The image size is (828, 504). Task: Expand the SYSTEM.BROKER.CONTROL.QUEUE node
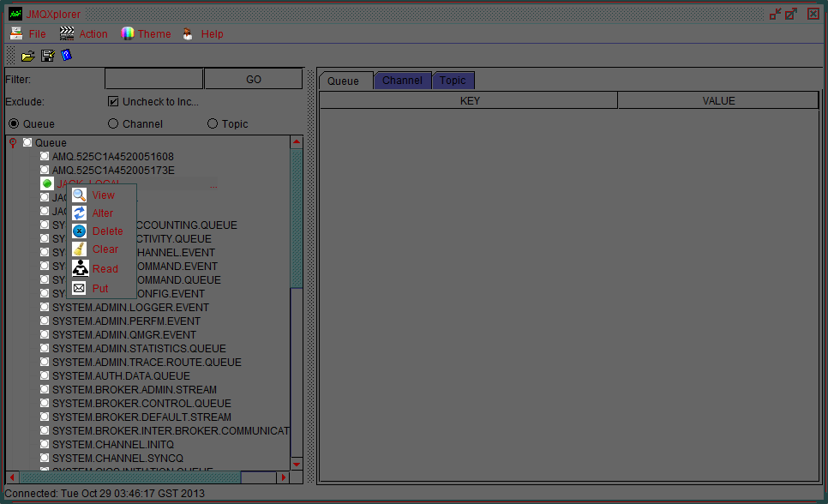pos(44,403)
